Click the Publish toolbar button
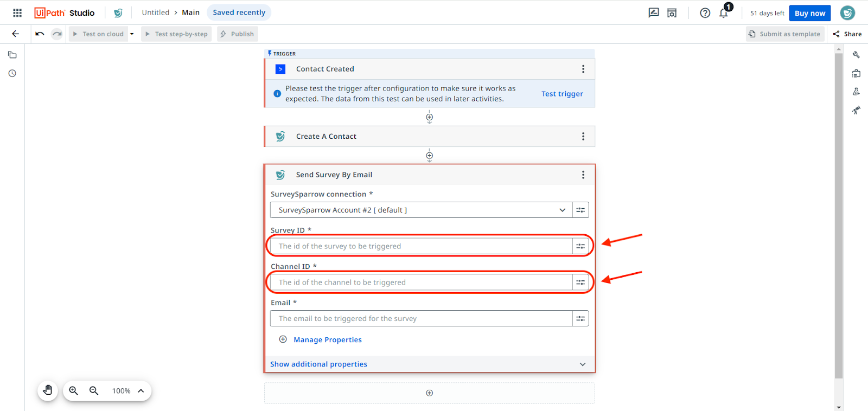Image resolution: width=868 pixels, height=411 pixels. point(237,34)
